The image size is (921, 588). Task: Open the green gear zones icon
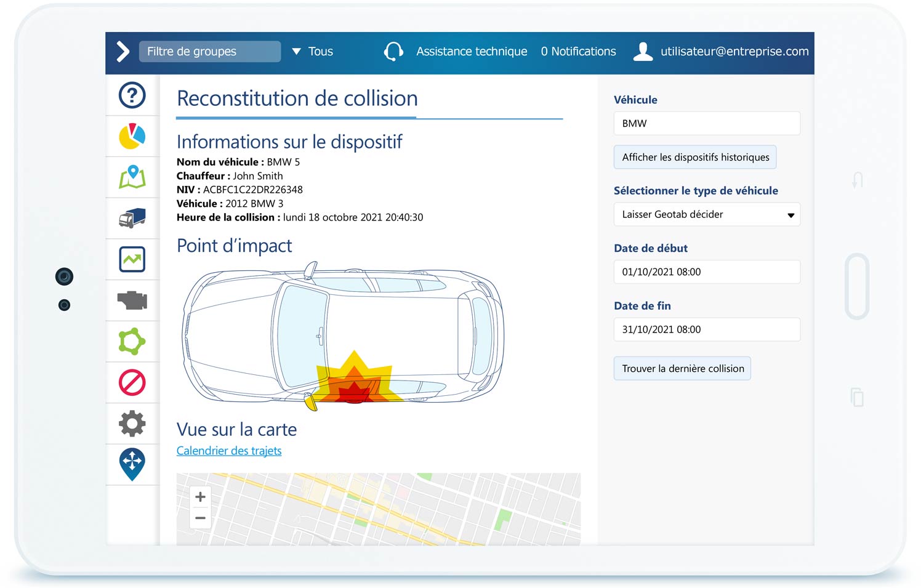coord(132,341)
